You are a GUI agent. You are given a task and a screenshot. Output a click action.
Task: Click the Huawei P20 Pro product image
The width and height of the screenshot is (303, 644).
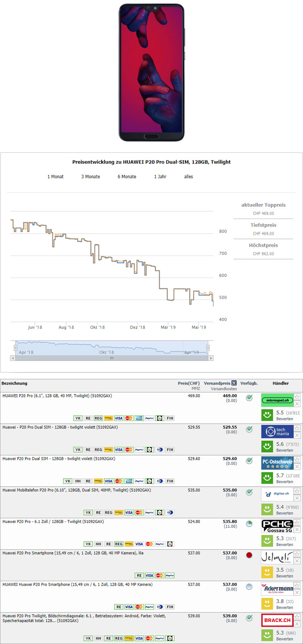pyautogui.click(x=151, y=72)
